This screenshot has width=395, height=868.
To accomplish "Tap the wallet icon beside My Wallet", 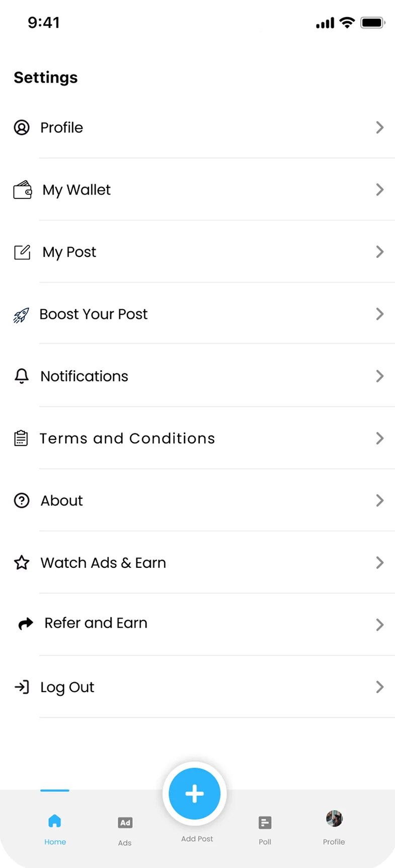I will (x=22, y=190).
